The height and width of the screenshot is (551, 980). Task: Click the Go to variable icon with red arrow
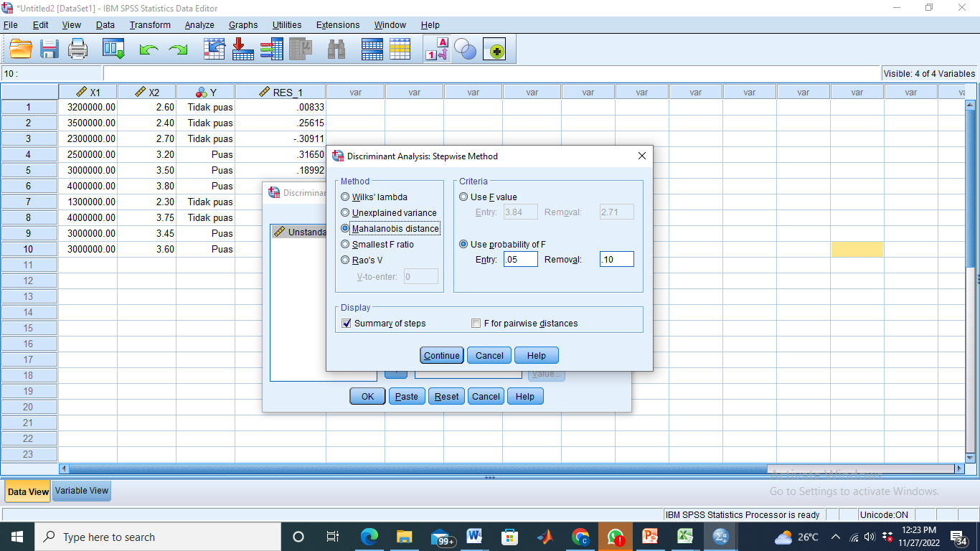243,49
